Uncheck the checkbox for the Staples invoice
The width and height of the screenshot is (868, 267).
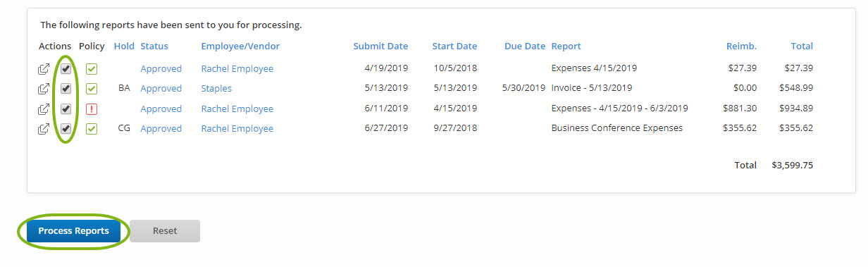(66, 89)
